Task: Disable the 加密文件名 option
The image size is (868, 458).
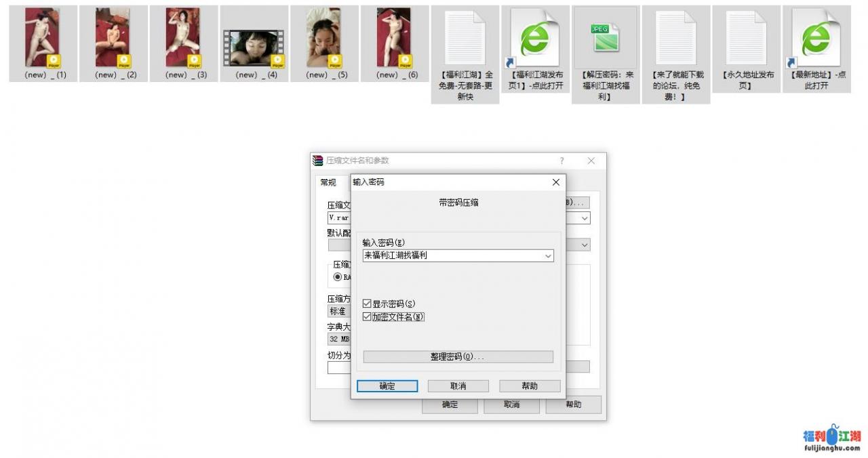Action: tap(367, 316)
